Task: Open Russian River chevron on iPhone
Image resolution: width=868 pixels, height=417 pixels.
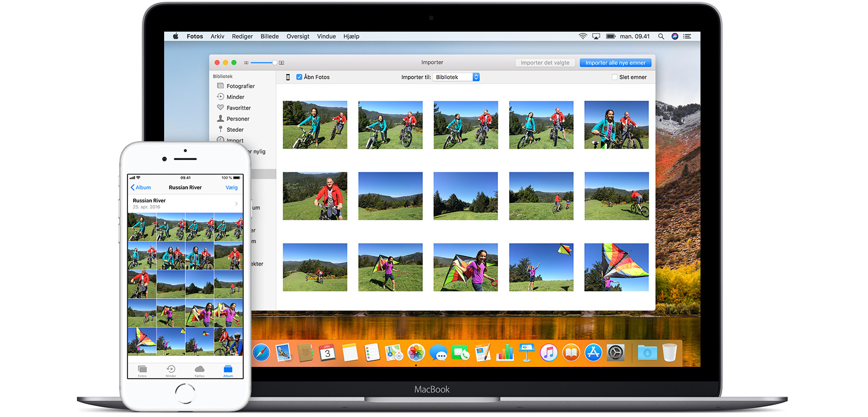Action: (236, 204)
